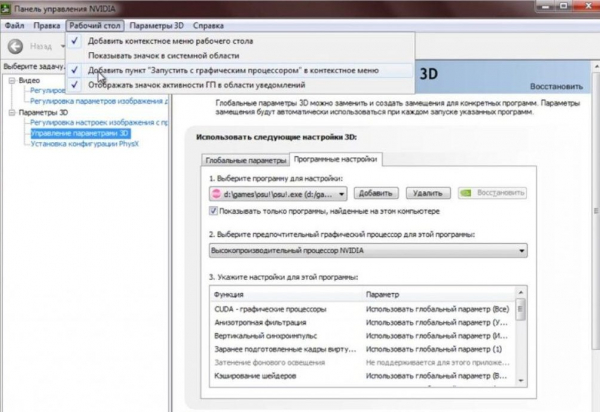
Task: Select 'Установка конфигурации PhysX' item
Action: coord(84,144)
